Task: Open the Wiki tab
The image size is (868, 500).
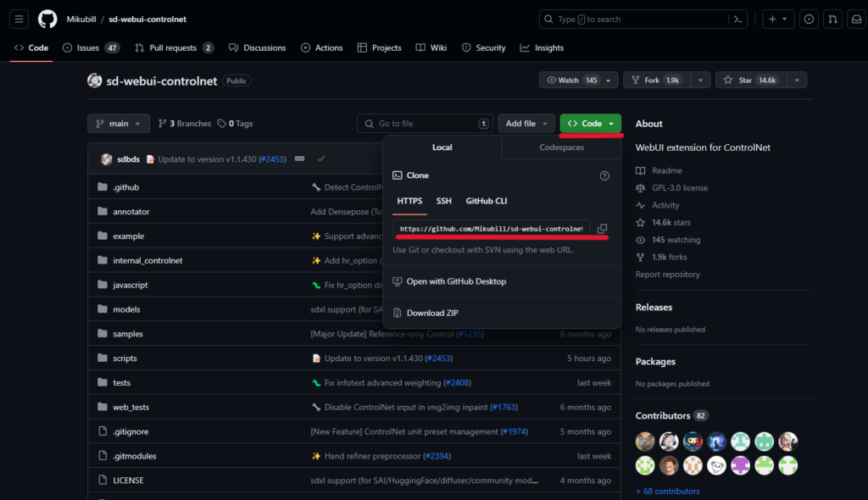Action: [431, 47]
